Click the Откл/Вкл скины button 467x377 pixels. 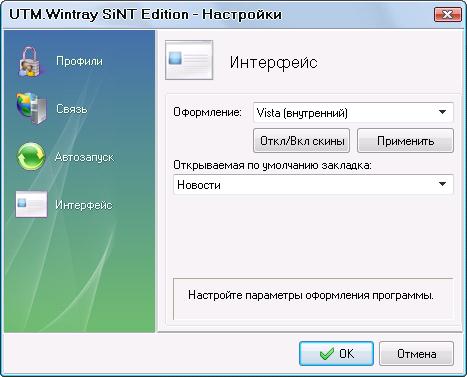(301, 141)
